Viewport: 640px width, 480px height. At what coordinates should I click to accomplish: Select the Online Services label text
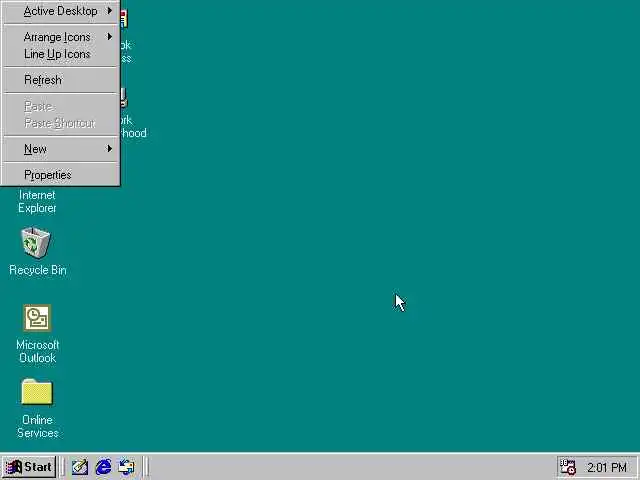pyautogui.click(x=38, y=427)
